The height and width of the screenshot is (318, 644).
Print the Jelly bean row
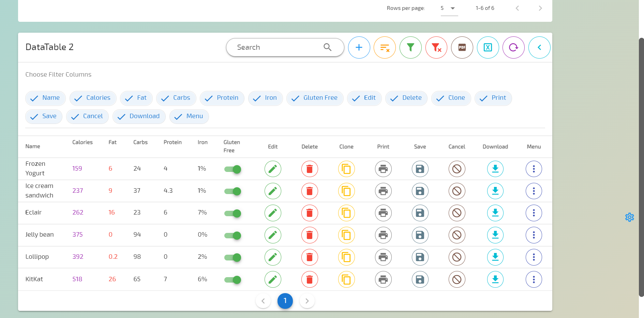click(383, 235)
